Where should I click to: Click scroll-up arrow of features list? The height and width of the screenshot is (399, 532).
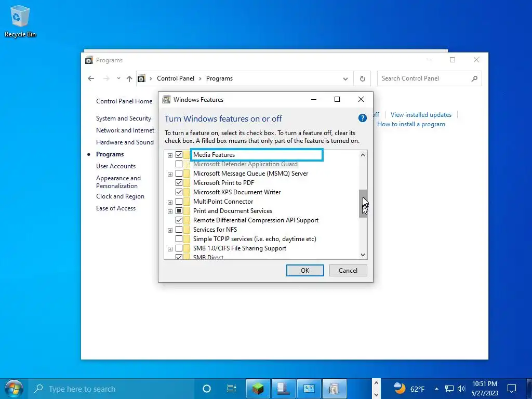click(x=363, y=155)
